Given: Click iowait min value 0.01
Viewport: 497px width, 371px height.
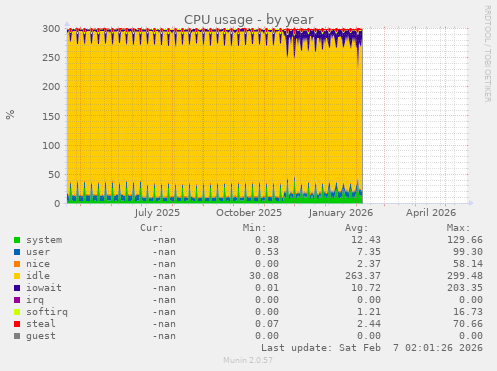Looking at the screenshot, I should tap(267, 288).
